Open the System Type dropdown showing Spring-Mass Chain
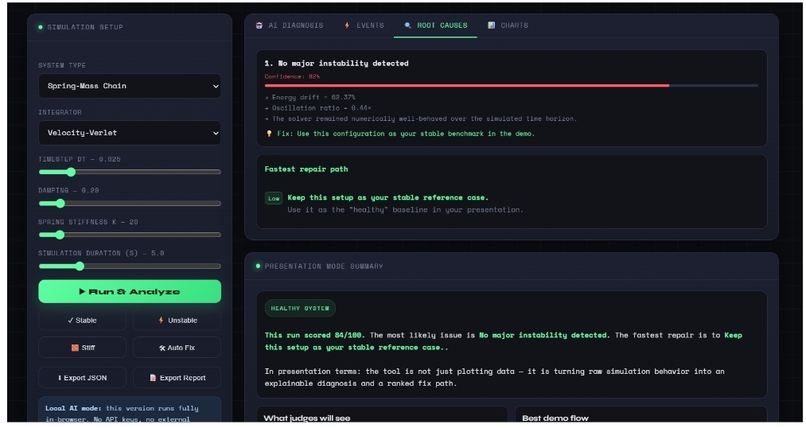The height and width of the screenshot is (428, 806). click(130, 86)
